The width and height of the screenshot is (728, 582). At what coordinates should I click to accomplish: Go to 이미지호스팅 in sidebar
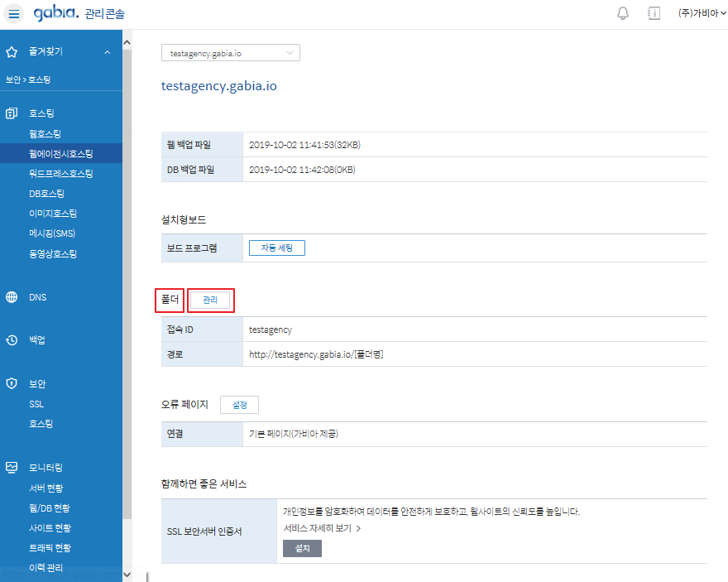pos(53,214)
